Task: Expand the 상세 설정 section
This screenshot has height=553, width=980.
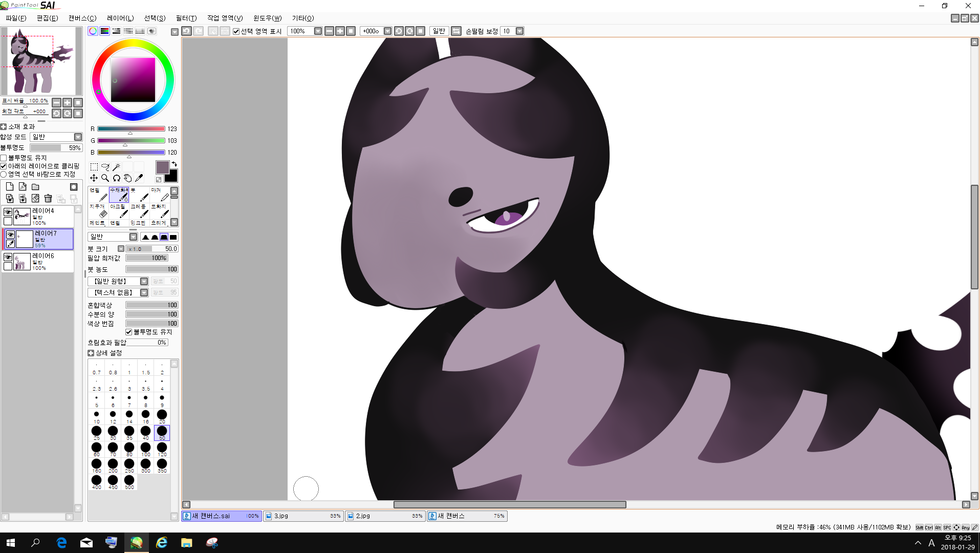Action: [91, 353]
